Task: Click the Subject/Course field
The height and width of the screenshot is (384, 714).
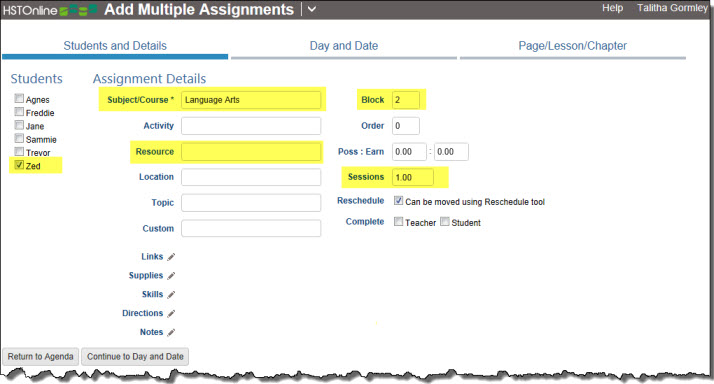Action: pos(251,100)
